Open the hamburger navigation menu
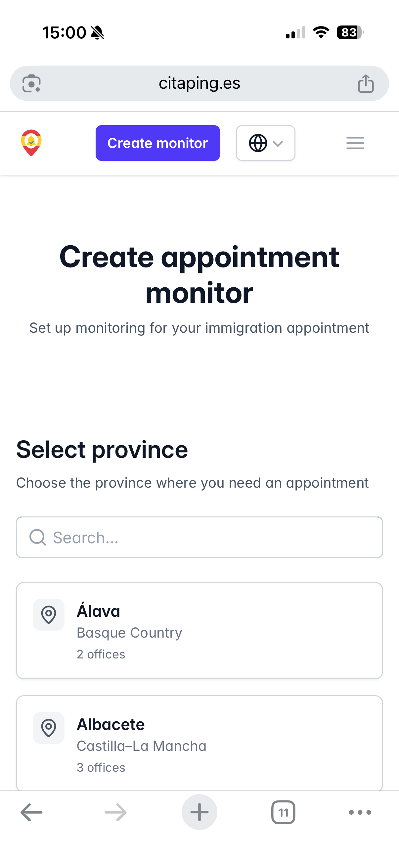 point(355,143)
